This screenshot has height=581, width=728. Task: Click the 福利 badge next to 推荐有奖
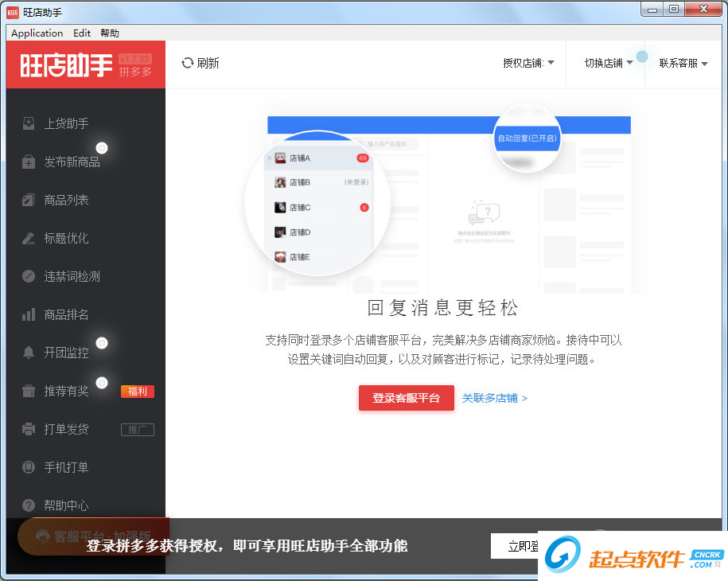tap(137, 391)
